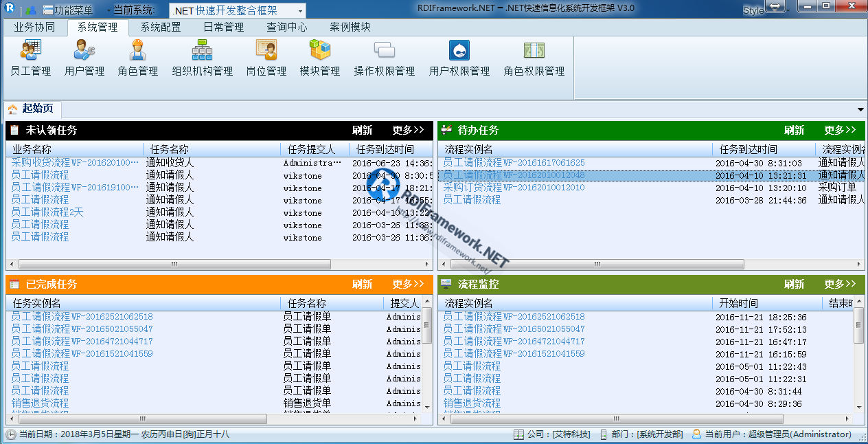Click the 已完成任务 panel icon
Screen dimensions: 868x444
click(14, 284)
